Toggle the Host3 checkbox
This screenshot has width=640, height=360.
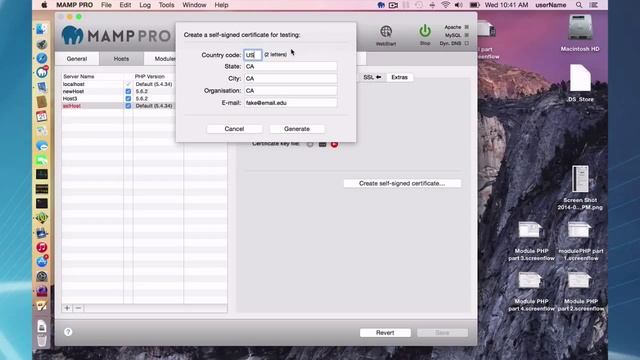pos(128,99)
